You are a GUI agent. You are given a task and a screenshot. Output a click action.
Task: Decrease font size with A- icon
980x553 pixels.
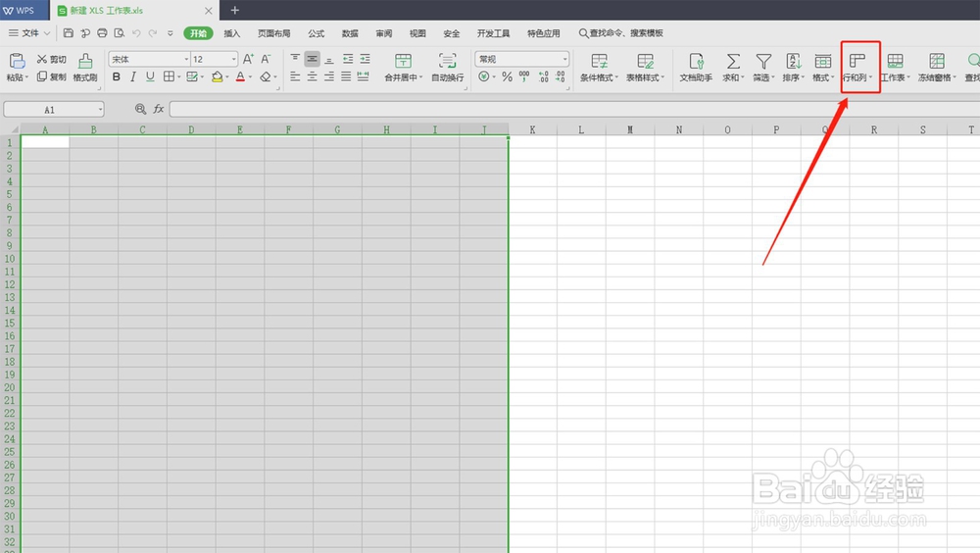point(266,59)
